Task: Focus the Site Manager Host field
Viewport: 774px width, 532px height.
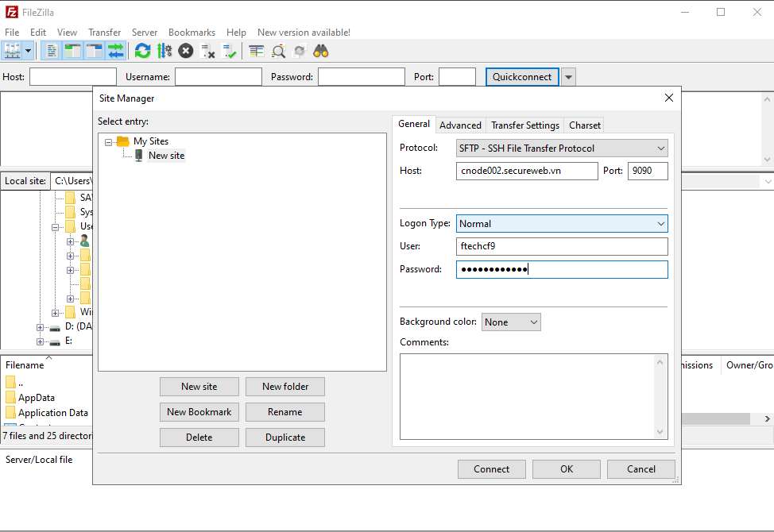Action: point(527,171)
